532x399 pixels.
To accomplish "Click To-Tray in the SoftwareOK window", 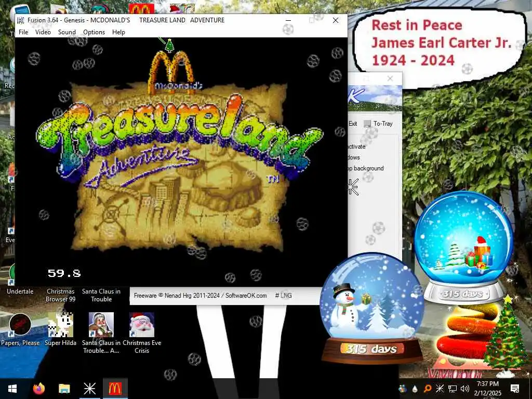I will [x=379, y=124].
